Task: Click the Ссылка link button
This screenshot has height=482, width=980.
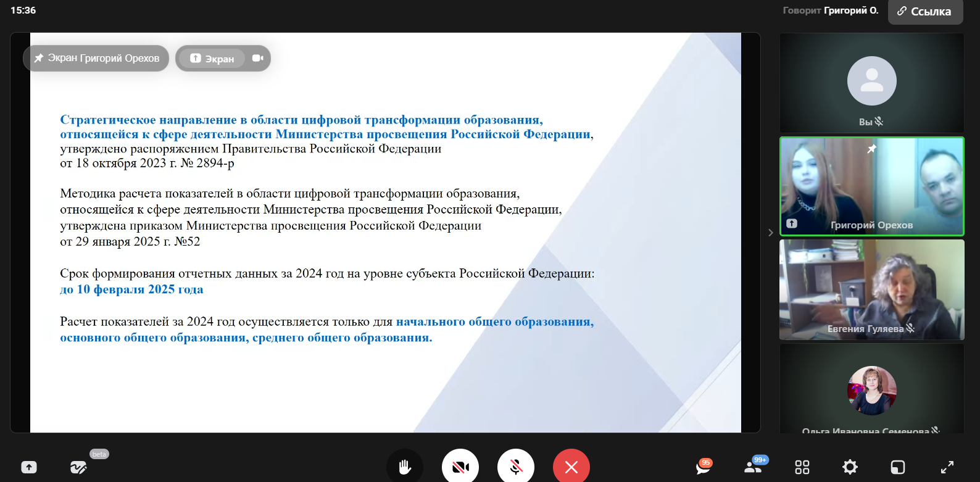Action: click(x=924, y=12)
